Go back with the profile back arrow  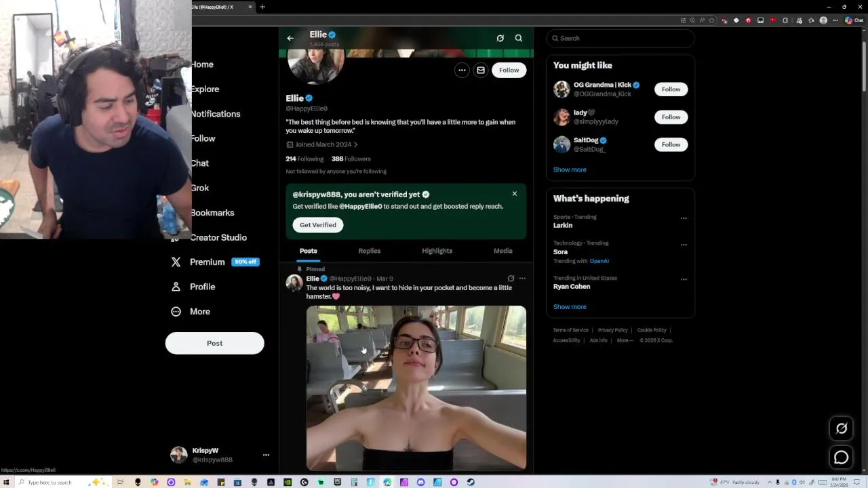[x=290, y=39]
